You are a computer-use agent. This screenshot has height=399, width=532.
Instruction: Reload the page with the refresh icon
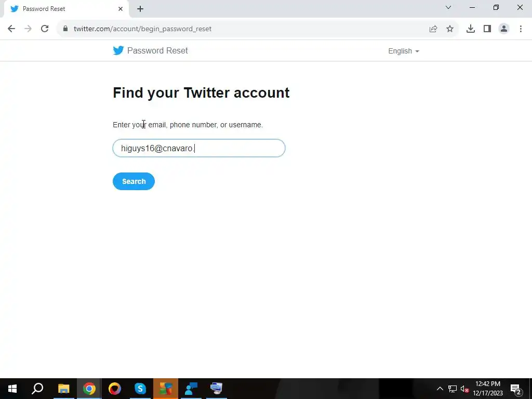(45, 29)
